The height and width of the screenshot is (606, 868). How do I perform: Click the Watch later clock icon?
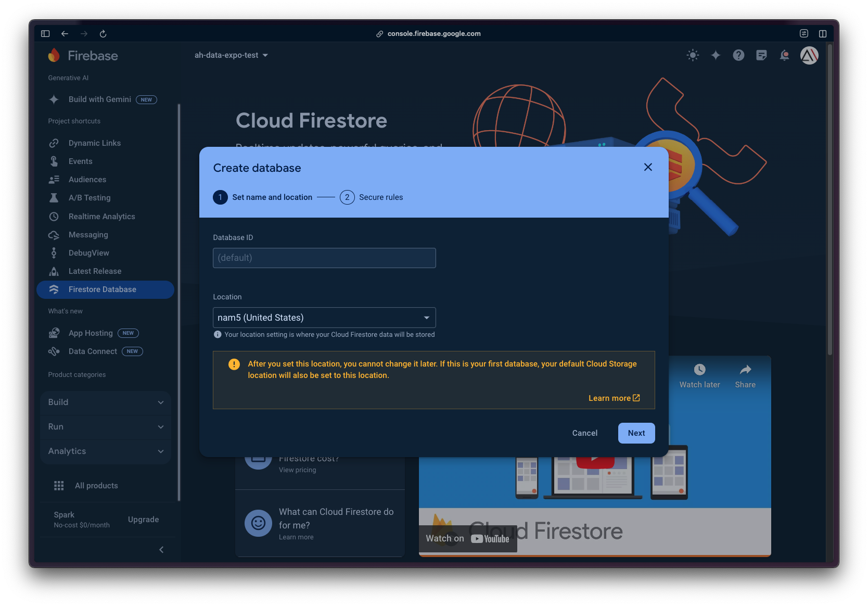tap(699, 370)
